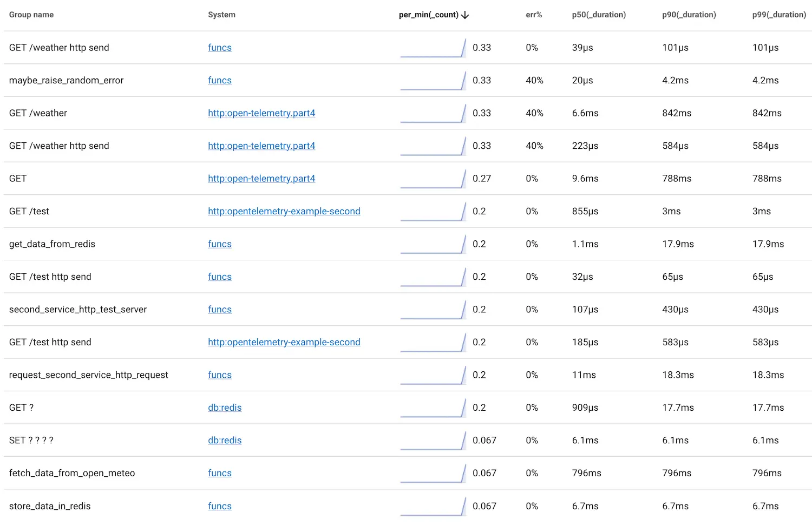Click the System column header
The width and height of the screenshot is (812, 525).
(221, 15)
